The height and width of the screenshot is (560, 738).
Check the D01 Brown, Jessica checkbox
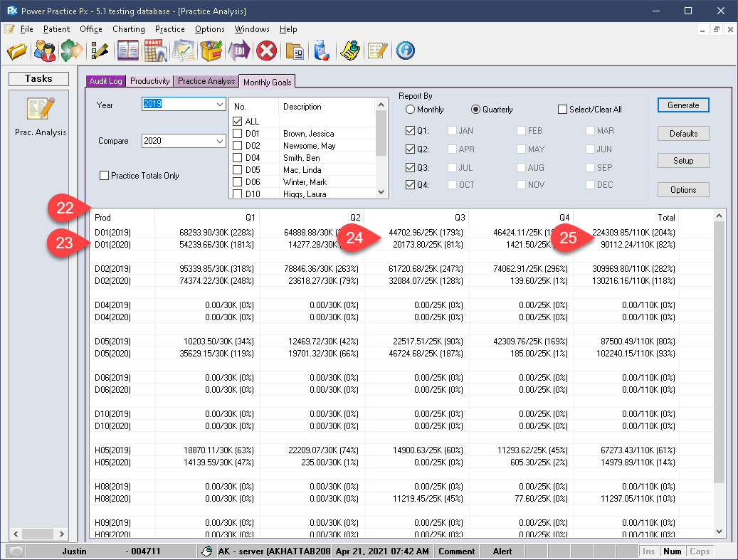pos(238,134)
